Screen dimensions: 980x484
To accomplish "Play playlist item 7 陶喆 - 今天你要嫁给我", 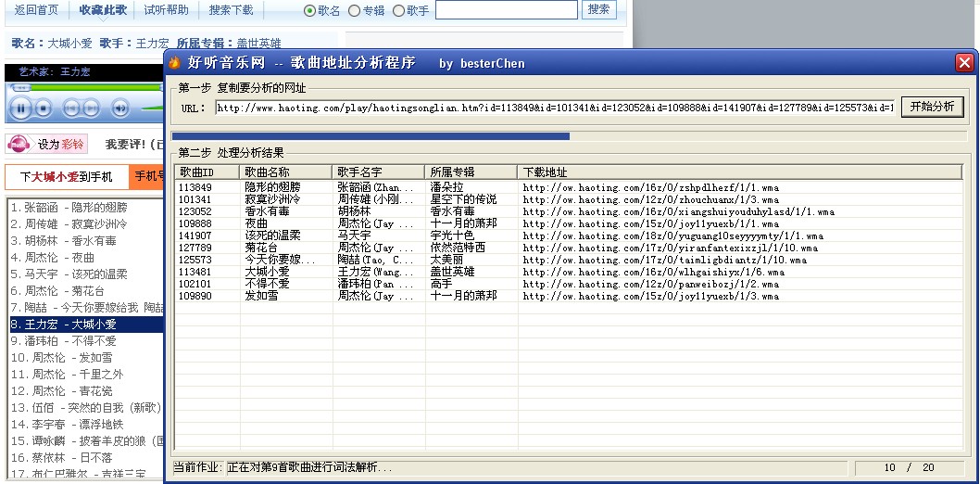I will tap(85, 308).
